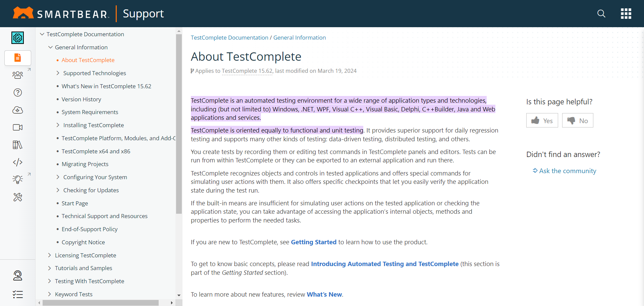Open End-of-Support Policy page
This screenshot has height=306, width=644.
(90, 229)
